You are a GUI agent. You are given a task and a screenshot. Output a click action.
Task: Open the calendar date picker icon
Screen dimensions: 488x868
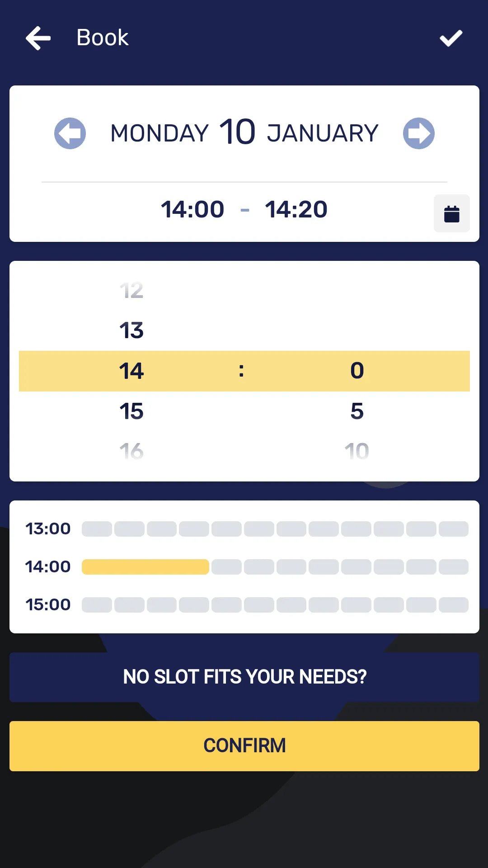(x=452, y=213)
